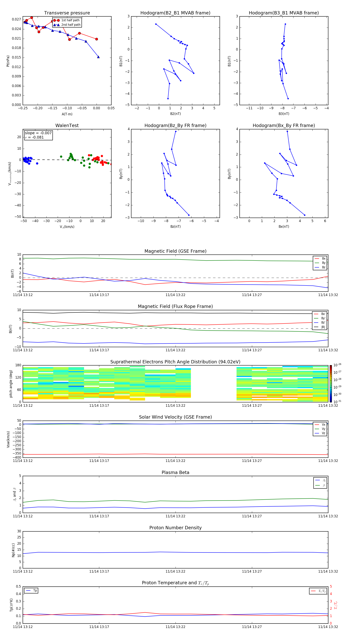Click the 'Hodogram(B3_B1 MVAB frame)' title
This screenshot has height=644, width=351.
coord(284,13)
